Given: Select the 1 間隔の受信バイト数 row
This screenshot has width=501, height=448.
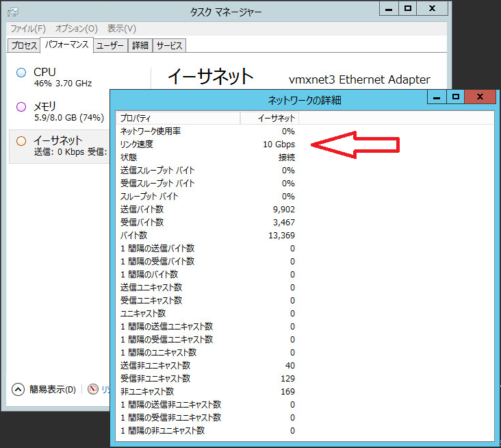Looking at the screenshot, I should 207,262.
